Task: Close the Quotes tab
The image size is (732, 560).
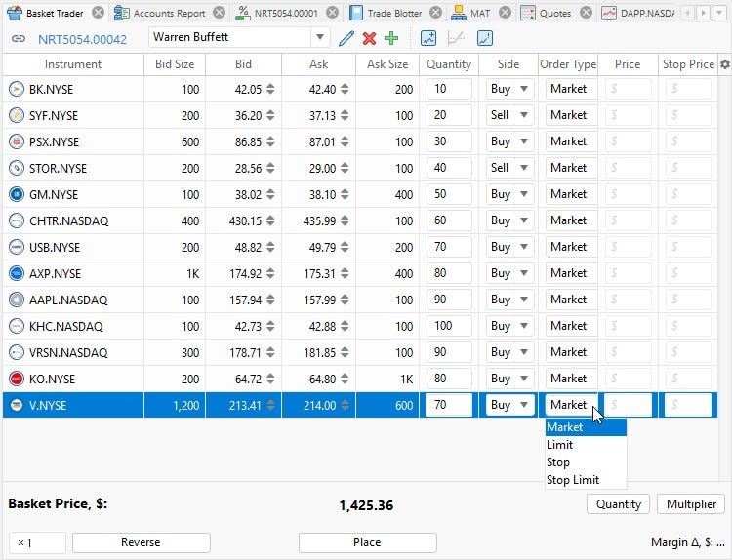Action: click(586, 13)
